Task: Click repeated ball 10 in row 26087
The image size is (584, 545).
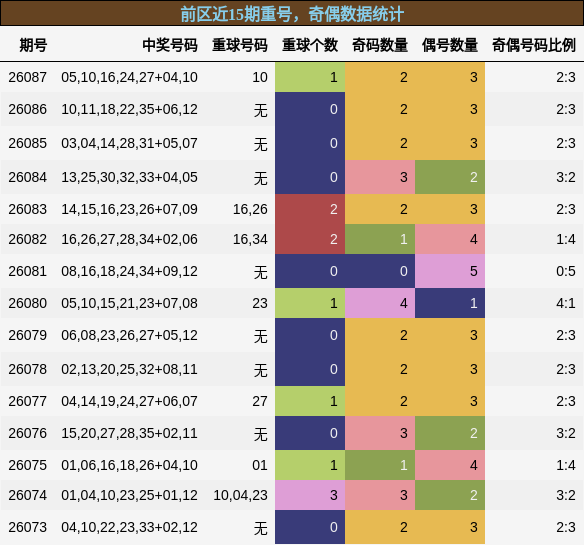Action: pyautogui.click(x=260, y=77)
